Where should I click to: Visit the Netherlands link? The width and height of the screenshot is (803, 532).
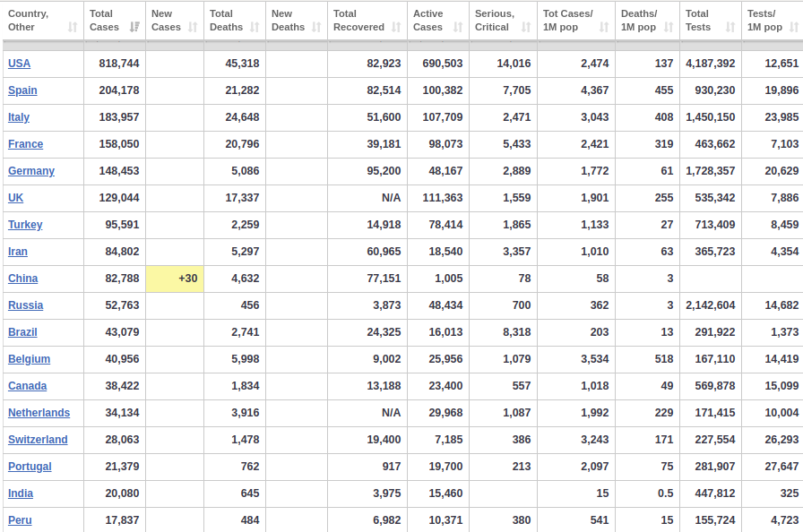click(39, 413)
